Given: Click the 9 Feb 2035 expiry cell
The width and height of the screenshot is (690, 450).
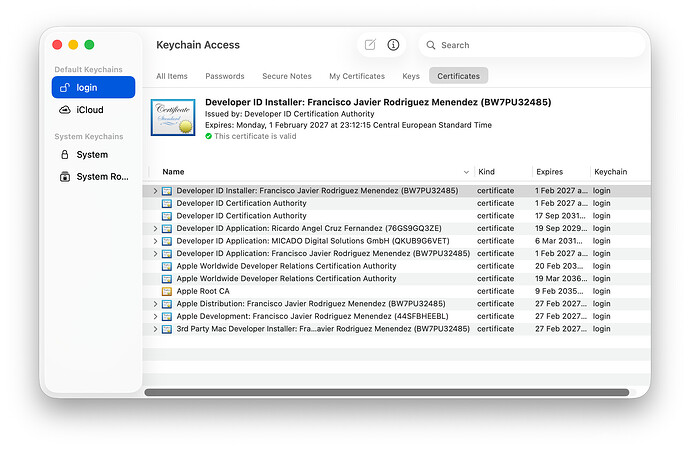Looking at the screenshot, I should click(x=559, y=291).
